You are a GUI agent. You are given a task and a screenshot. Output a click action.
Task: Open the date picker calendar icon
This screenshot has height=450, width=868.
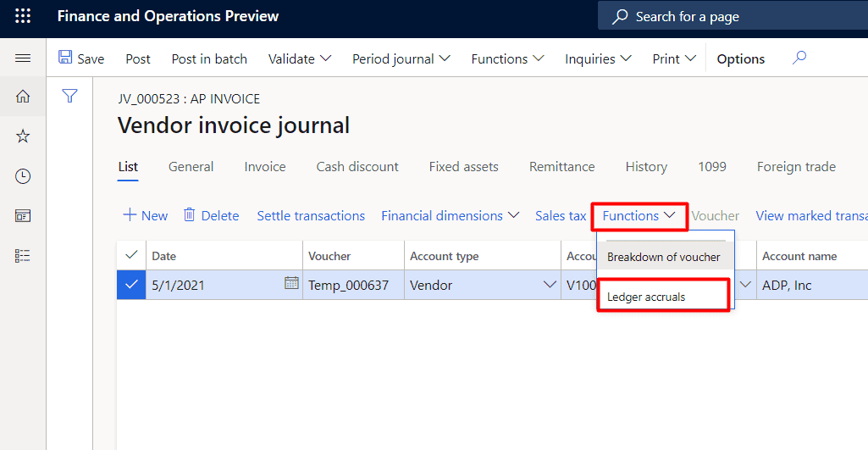[291, 284]
